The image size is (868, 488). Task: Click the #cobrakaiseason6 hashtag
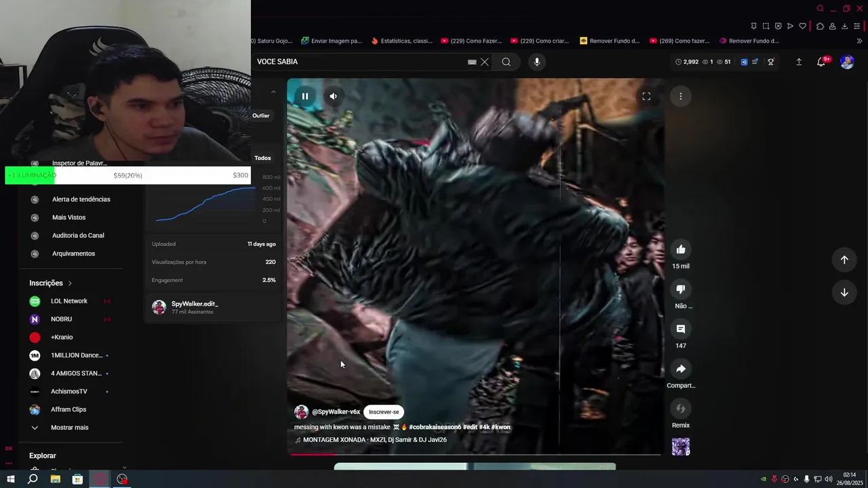coord(435,427)
